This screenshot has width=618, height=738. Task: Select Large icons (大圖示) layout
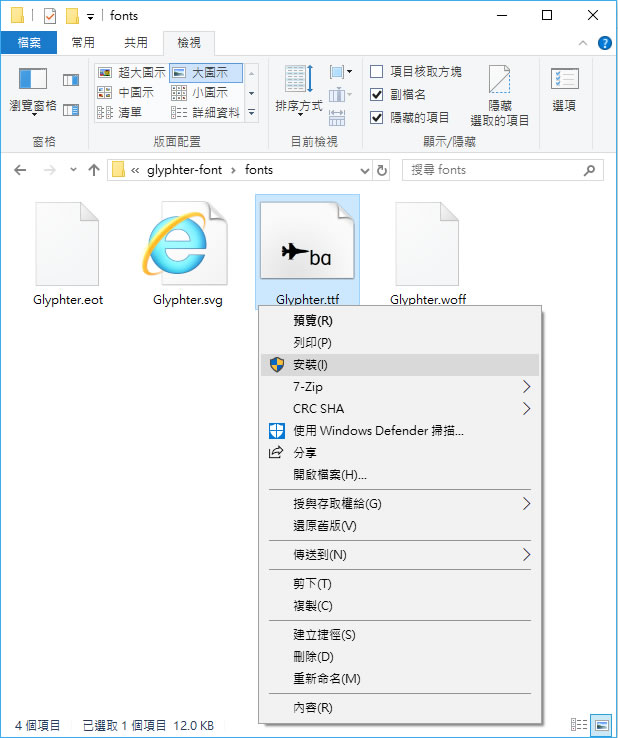pyautogui.click(x=206, y=72)
